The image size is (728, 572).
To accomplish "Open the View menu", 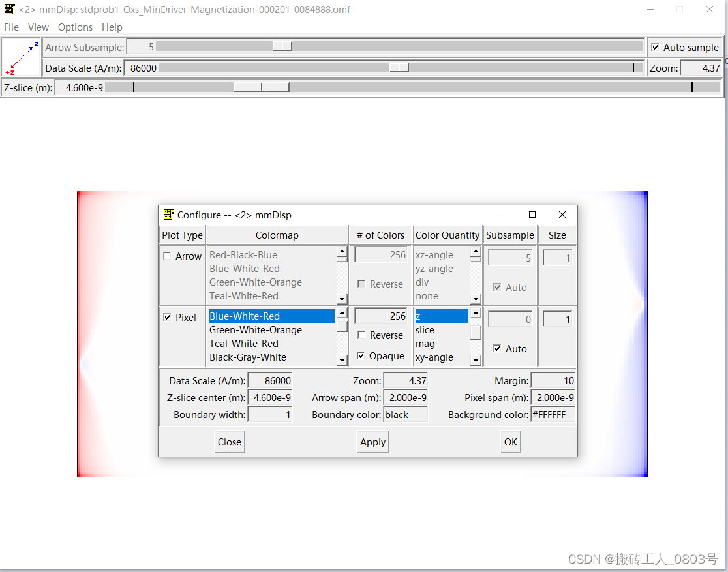I will click(38, 27).
